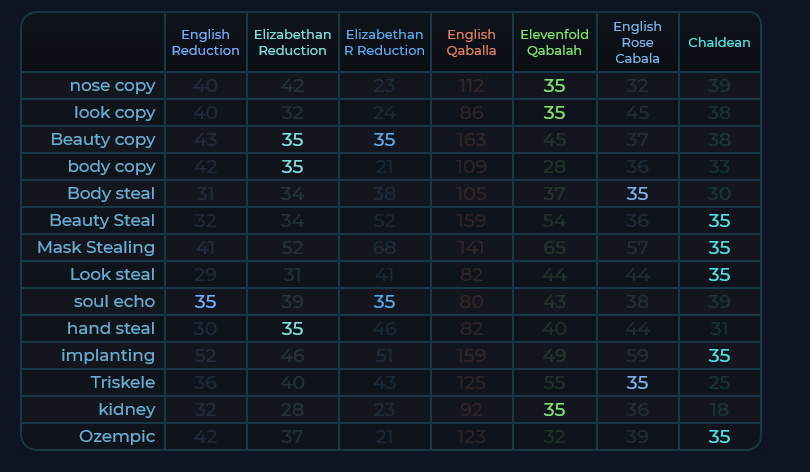
Task: Click the English Reduction column header
Action: [x=206, y=43]
